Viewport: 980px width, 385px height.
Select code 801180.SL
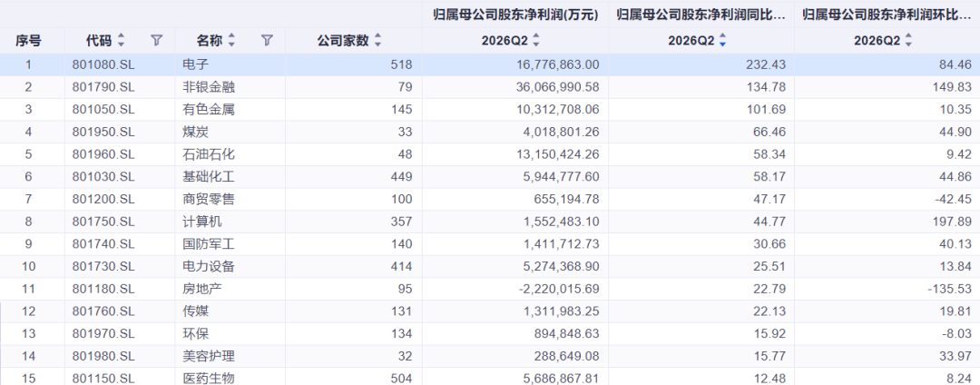(103, 290)
